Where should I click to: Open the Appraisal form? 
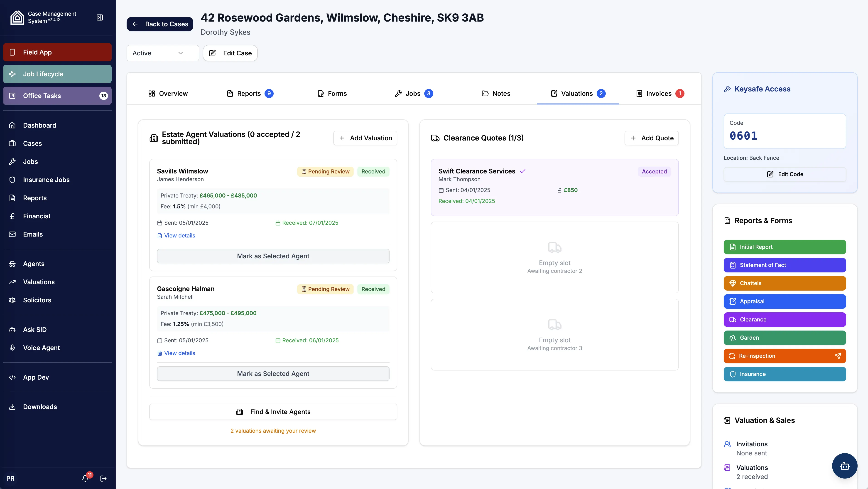tap(785, 301)
